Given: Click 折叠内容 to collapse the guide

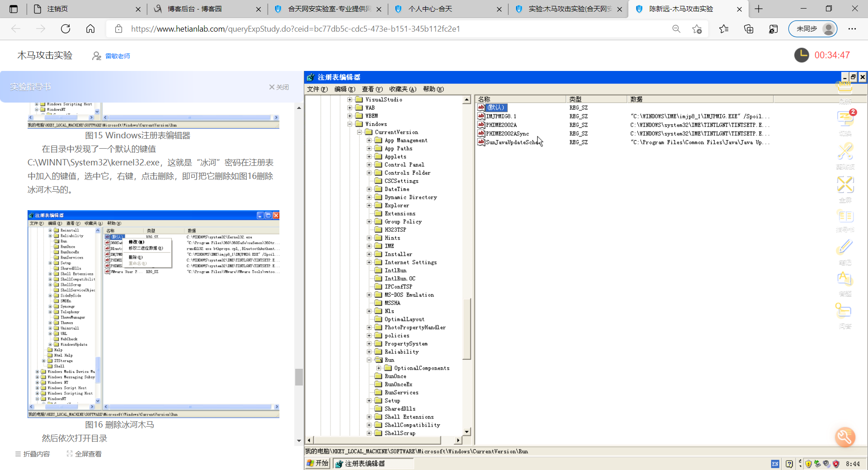Looking at the screenshot, I should tap(33, 454).
